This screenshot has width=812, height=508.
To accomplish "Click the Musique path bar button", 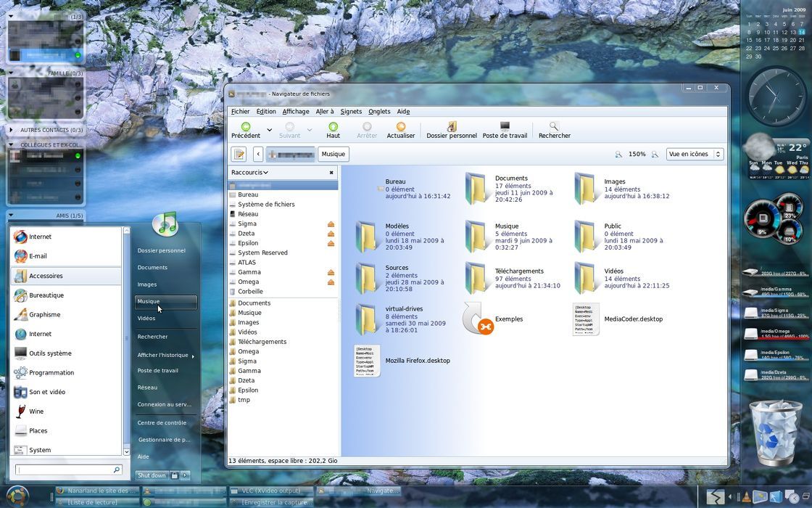I will pos(333,154).
